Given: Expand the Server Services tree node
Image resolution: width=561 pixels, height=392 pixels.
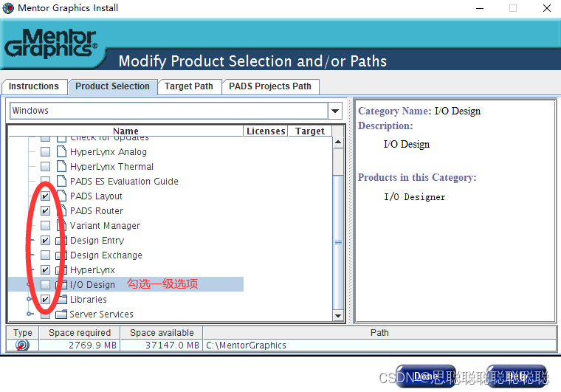Looking at the screenshot, I should point(30,314).
